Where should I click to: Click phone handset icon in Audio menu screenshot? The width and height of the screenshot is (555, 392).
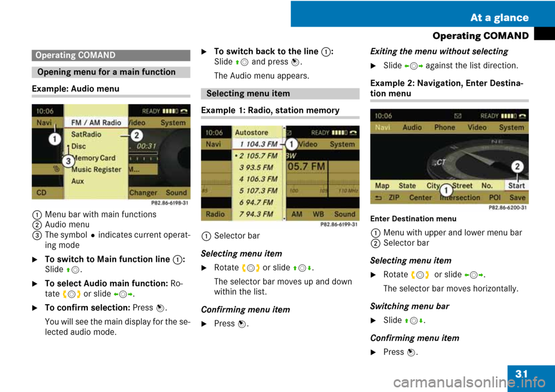click(184, 111)
